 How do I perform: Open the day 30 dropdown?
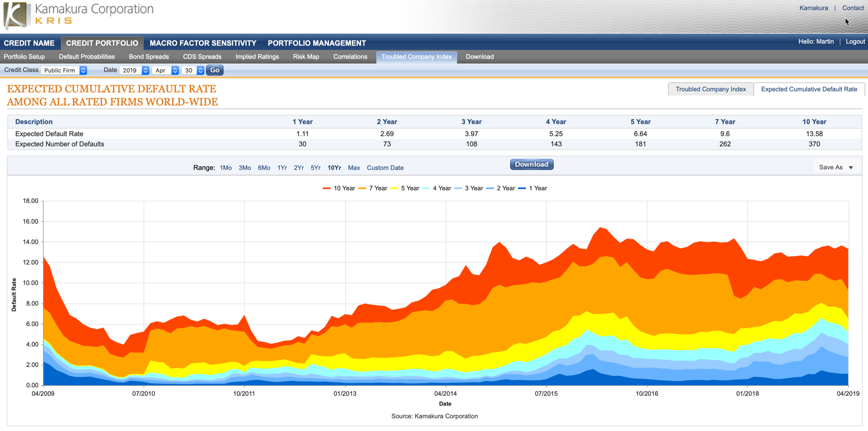coord(193,70)
